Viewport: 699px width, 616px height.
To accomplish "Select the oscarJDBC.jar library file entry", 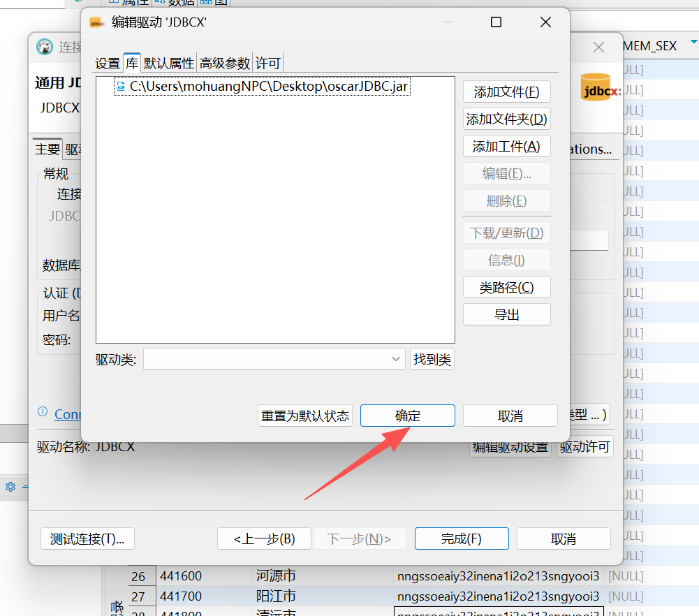I will 269,86.
